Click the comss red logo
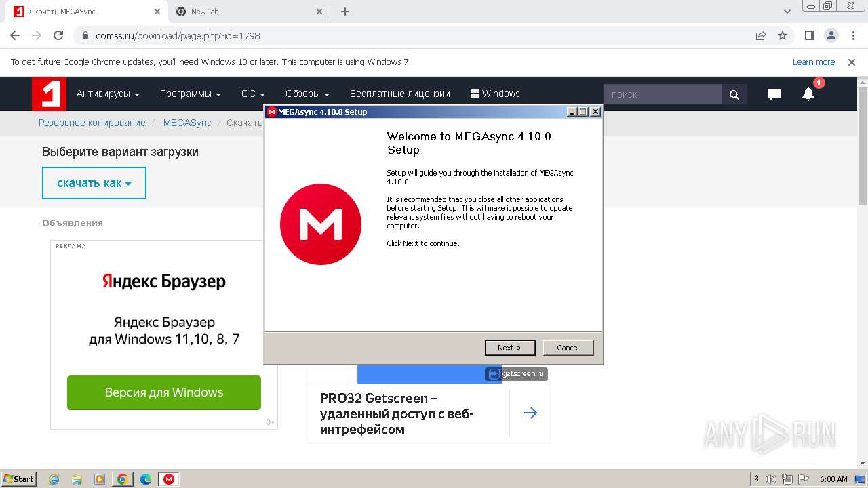The width and height of the screenshot is (868, 488). [x=49, y=94]
